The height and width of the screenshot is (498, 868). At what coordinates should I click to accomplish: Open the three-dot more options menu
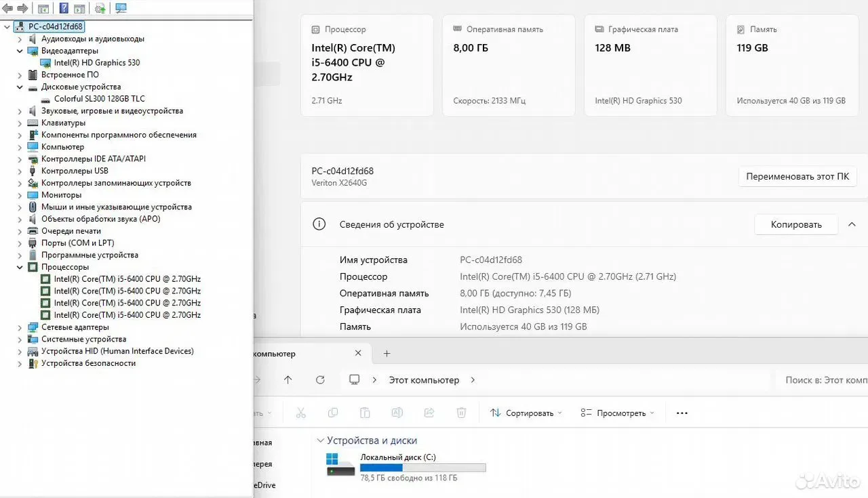682,413
